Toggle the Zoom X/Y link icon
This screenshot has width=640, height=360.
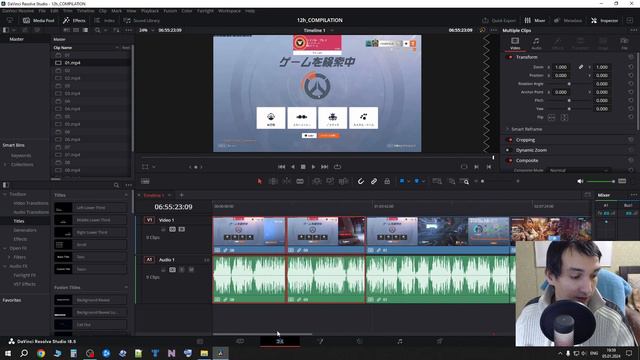tap(581, 67)
